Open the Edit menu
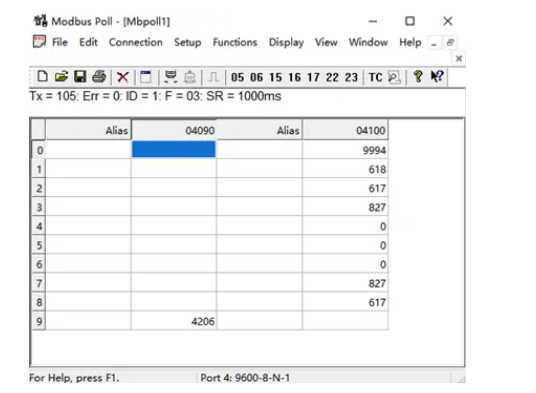Screen dimensions: 536x393 tap(88, 42)
